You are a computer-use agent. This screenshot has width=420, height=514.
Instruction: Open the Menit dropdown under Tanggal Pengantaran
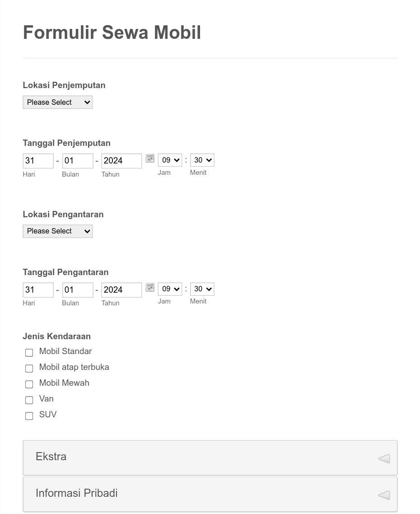click(x=202, y=289)
